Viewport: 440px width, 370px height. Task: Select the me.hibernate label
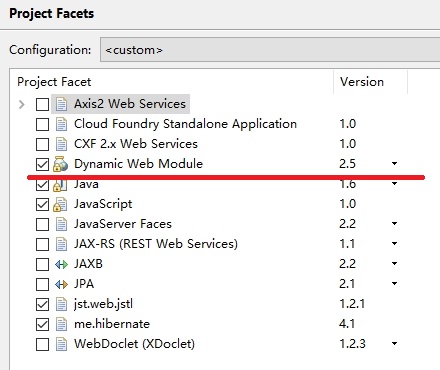point(112,324)
